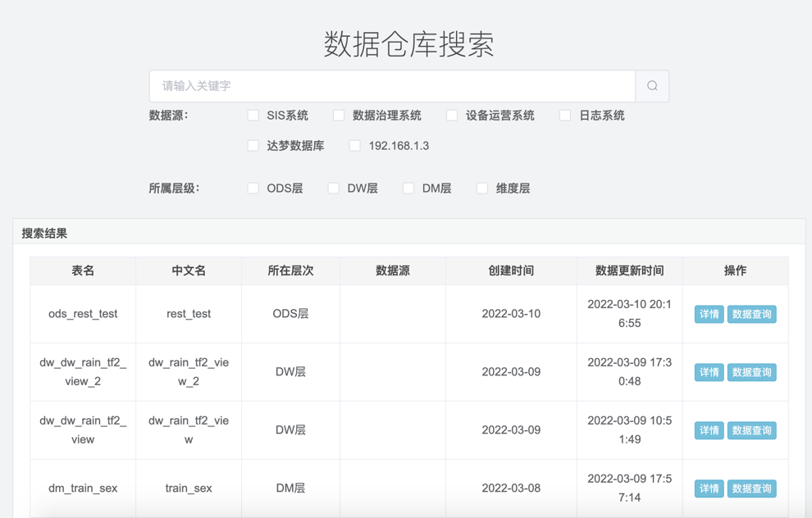This screenshot has width=812, height=518.
Task: Run 数据查询 on dw_dw_rain_tf2_view_2 table
Action: [751, 372]
